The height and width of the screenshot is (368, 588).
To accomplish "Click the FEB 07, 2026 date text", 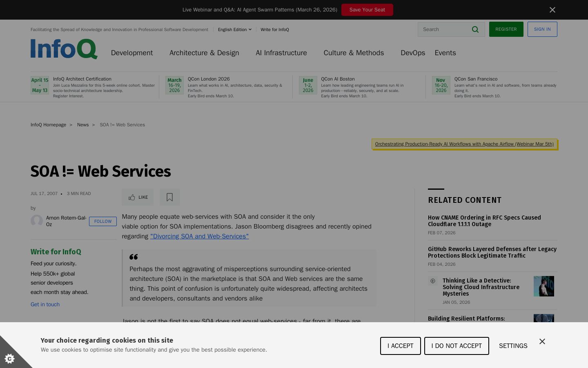I will 442,233.
